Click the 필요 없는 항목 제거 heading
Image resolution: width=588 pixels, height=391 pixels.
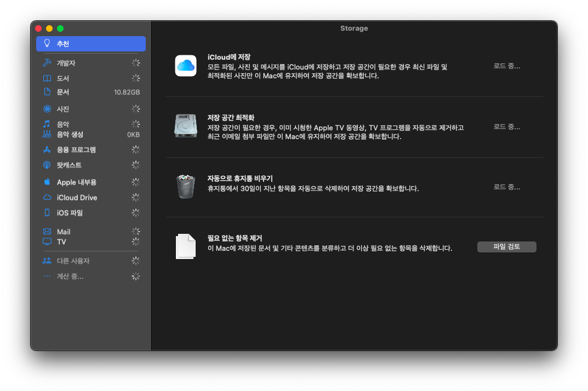pyautogui.click(x=235, y=238)
